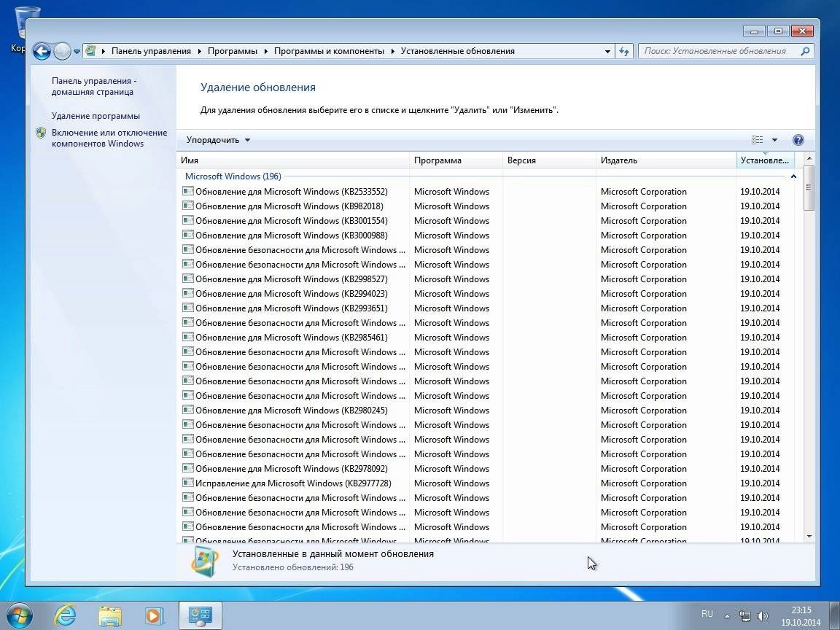This screenshot has width=840, height=630.
Task: Click the greyed forward navigation arrow
Action: [62, 52]
